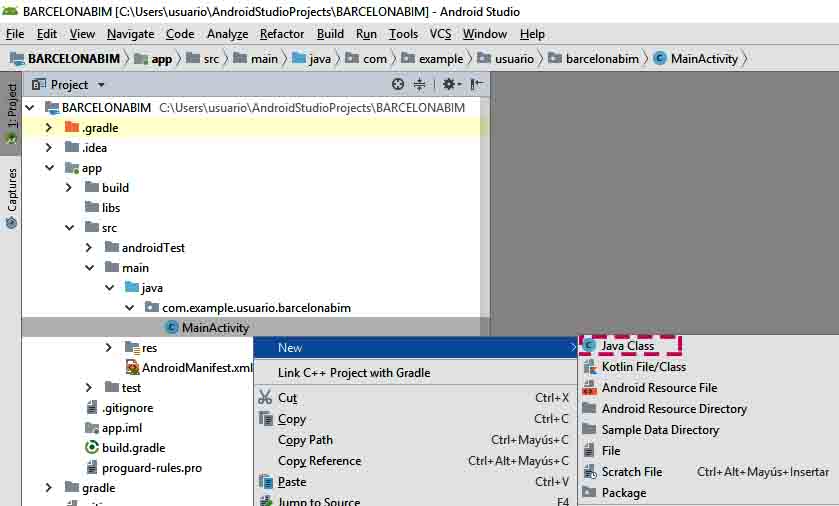Viewport: 839px width, 506px height.
Task: Collapse the src folder
Action: (68, 228)
